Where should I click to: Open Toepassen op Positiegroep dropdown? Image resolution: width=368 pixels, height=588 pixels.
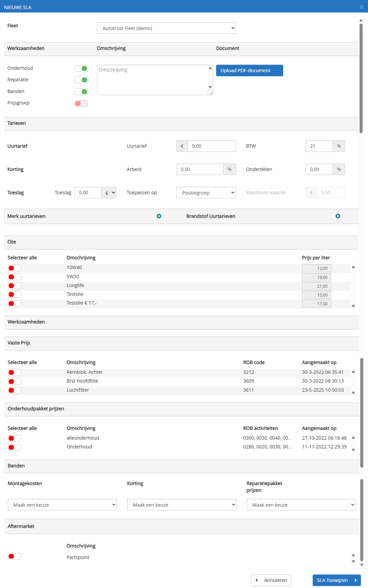pos(206,193)
